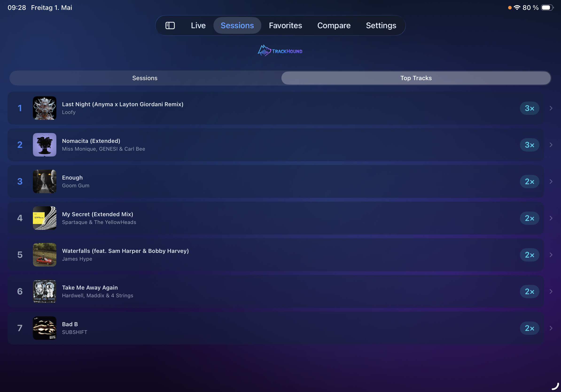Click the 2× badge for Take Me Away Again
Viewport: 561px width, 392px height.
[530, 291]
